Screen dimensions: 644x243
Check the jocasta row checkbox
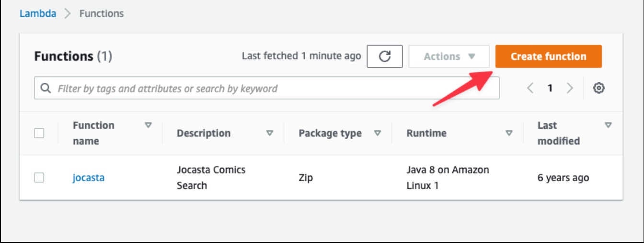coord(39,177)
